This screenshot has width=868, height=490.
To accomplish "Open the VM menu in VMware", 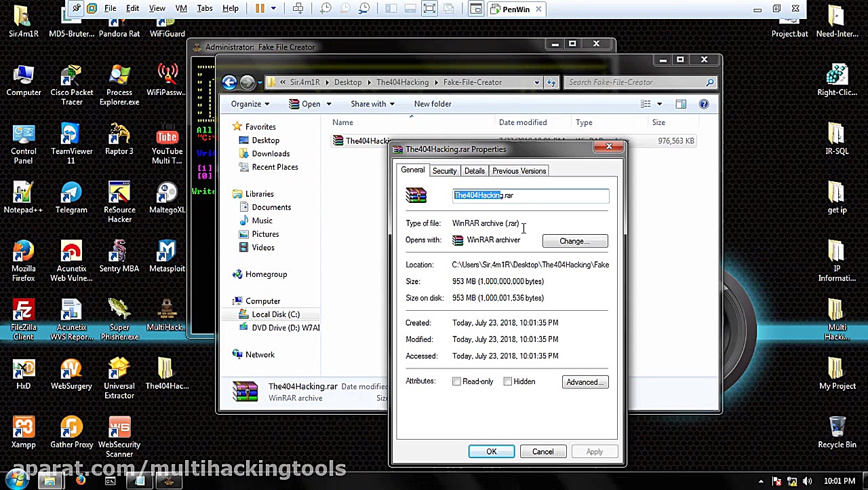I will (x=180, y=8).
